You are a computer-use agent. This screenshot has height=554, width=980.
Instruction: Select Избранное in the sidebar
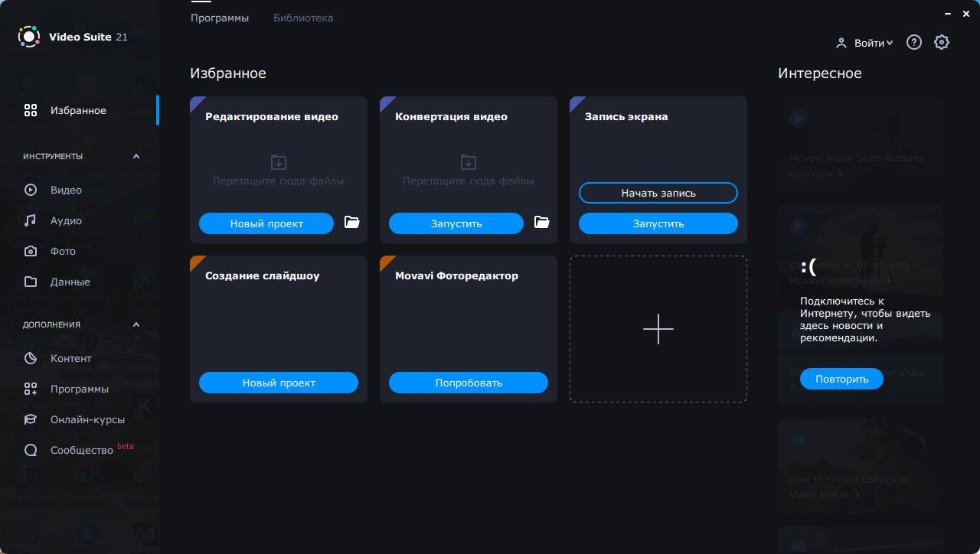point(80,110)
